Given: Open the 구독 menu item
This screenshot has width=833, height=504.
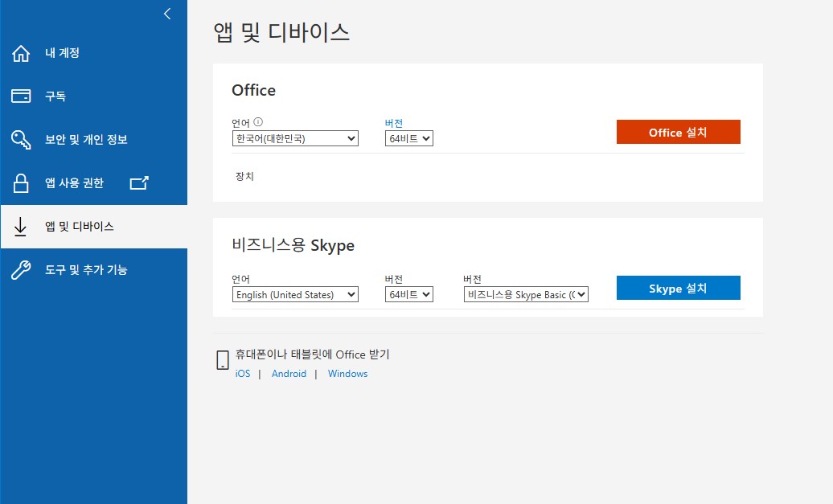Looking at the screenshot, I should tap(94, 96).
